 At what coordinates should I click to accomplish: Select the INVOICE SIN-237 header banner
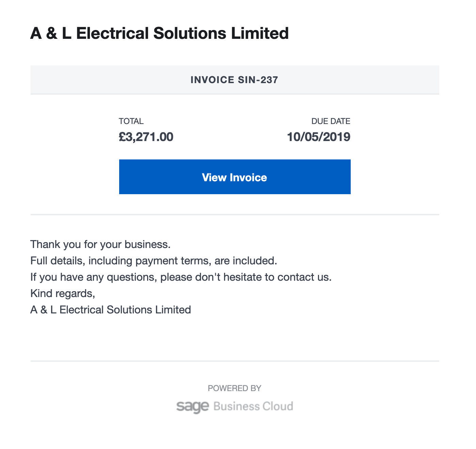pos(235,80)
